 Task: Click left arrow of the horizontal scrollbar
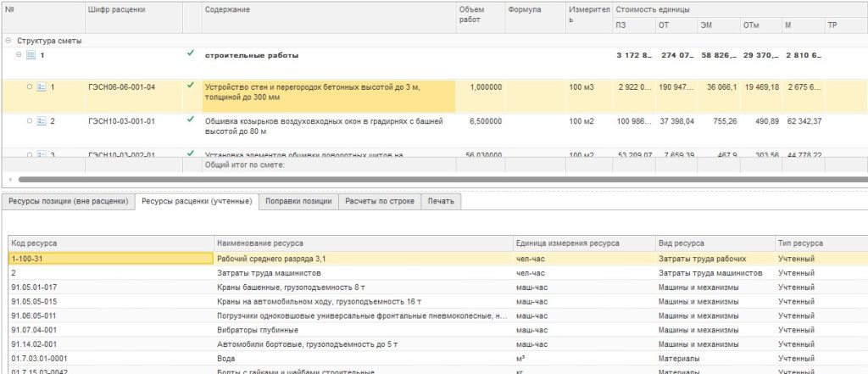(x=9, y=180)
